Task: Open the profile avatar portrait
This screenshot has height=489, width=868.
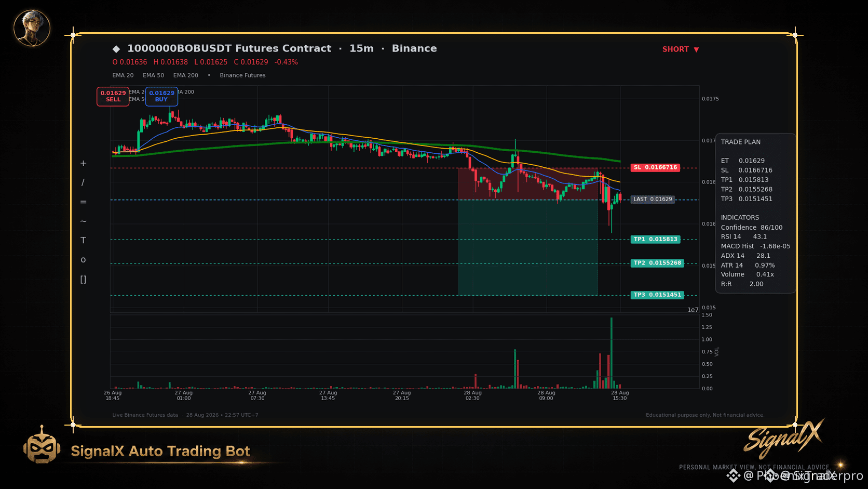Action: 32,28
